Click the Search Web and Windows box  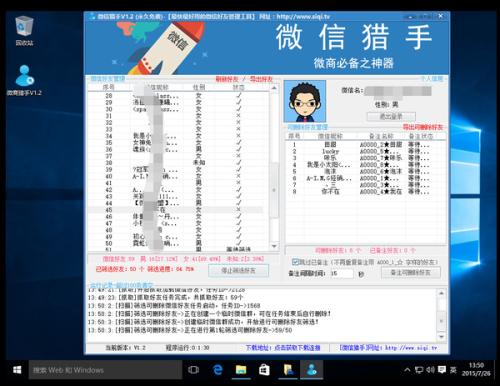105,370
